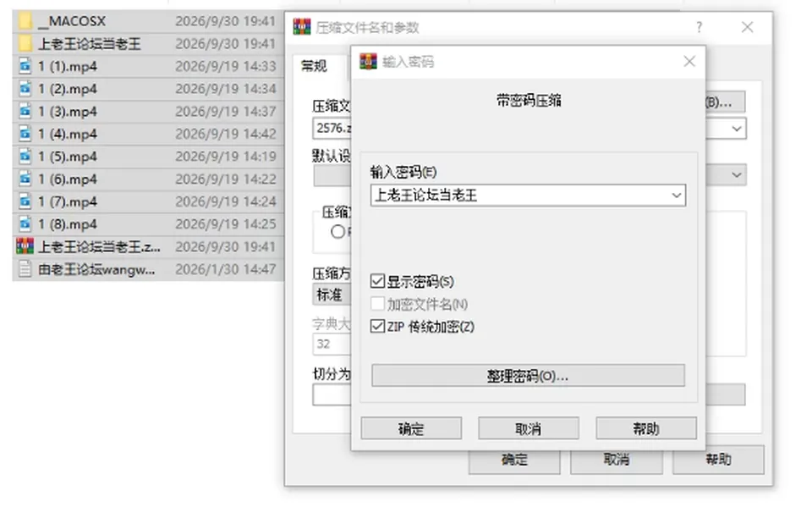Click the WinRAR archive icon of 上老王论坛当老王.z...
The image size is (812, 518).
pos(25,246)
